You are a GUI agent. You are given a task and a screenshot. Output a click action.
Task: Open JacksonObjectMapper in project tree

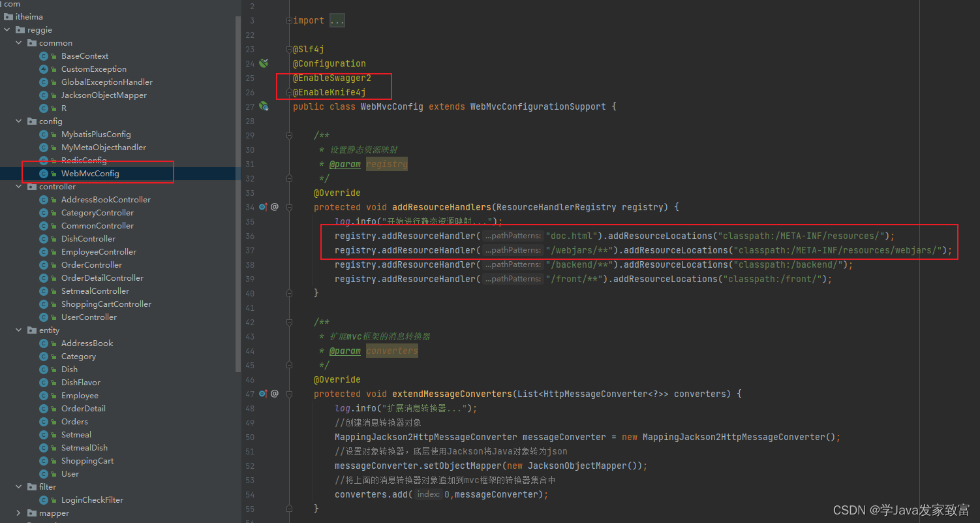(104, 95)
